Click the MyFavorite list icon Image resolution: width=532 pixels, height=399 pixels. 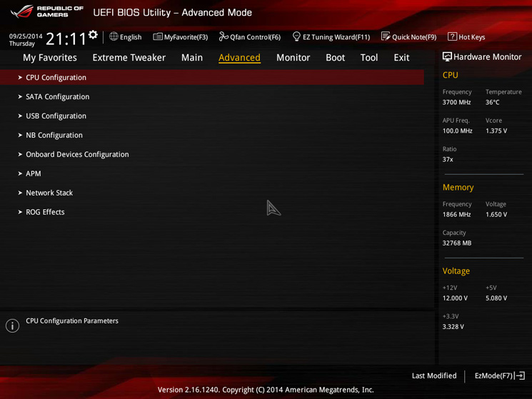pyautogui.click(x=157, y=36)
